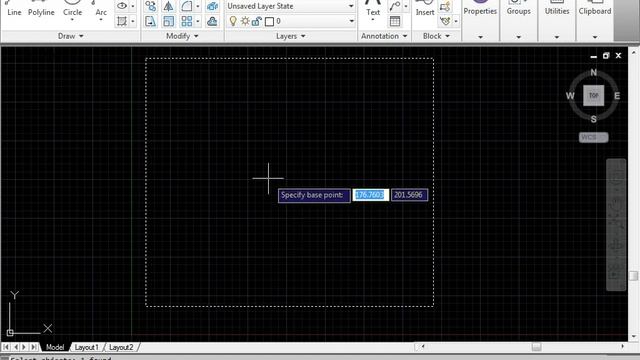Click the Table icon in Annotation
Image resolution: width=640 pixels, height=360 pixels.
[x=395, y=21]
